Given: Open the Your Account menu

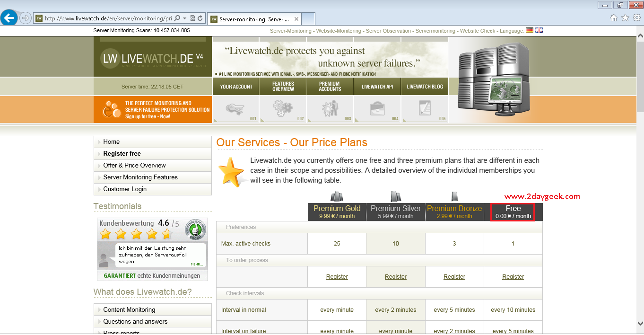Looking at the screenshot, I should (236, 87).
